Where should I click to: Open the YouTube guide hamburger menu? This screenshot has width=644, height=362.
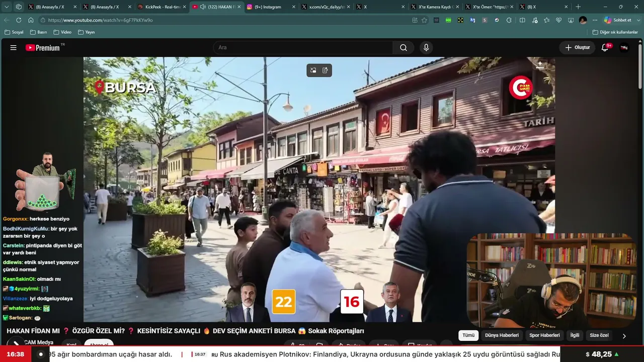point(14,48)
